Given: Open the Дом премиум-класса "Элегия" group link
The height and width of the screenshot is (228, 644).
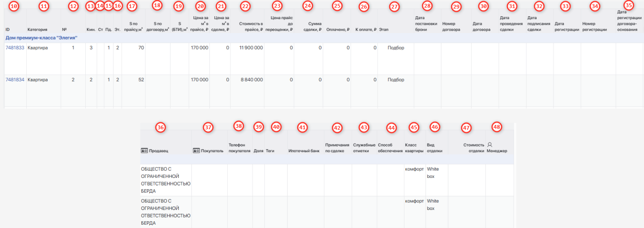Looking at the screenshot, I should point(41,37).
